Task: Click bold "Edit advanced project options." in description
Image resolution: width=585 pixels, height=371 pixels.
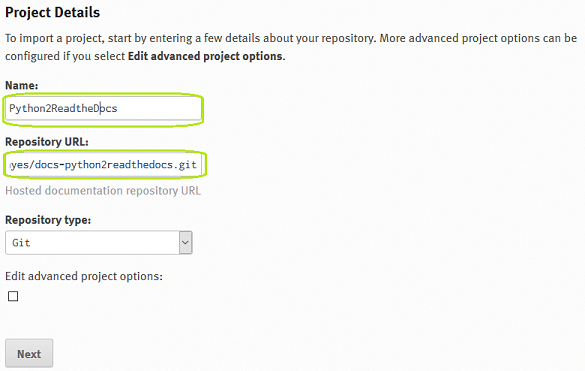Action: (206, 56)
